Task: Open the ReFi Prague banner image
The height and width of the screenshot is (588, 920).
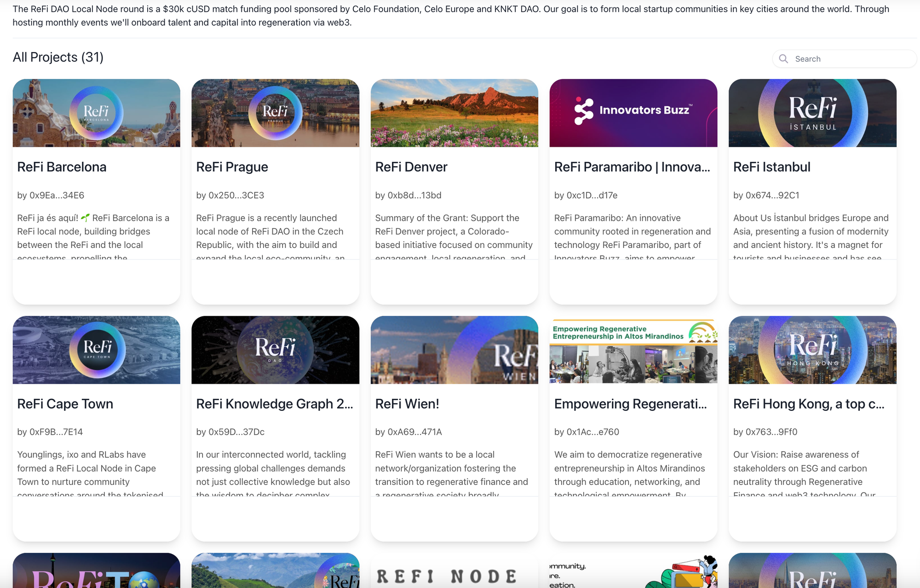Action: (275, 113)
